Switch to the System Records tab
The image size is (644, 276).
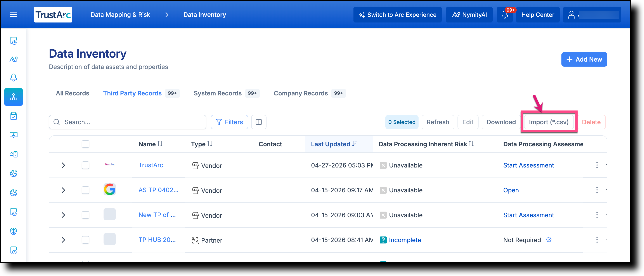[x=227, y=93]
